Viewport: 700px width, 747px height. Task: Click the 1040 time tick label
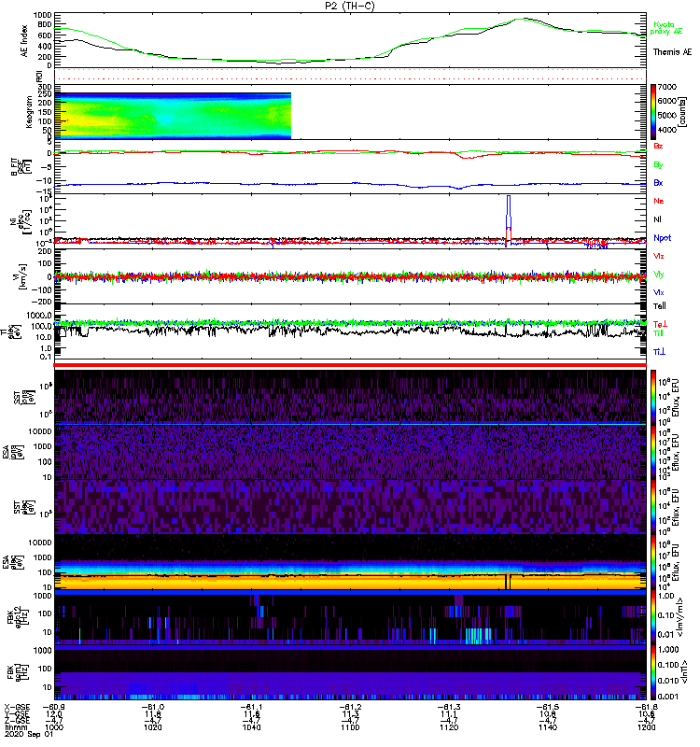(251, 727)
